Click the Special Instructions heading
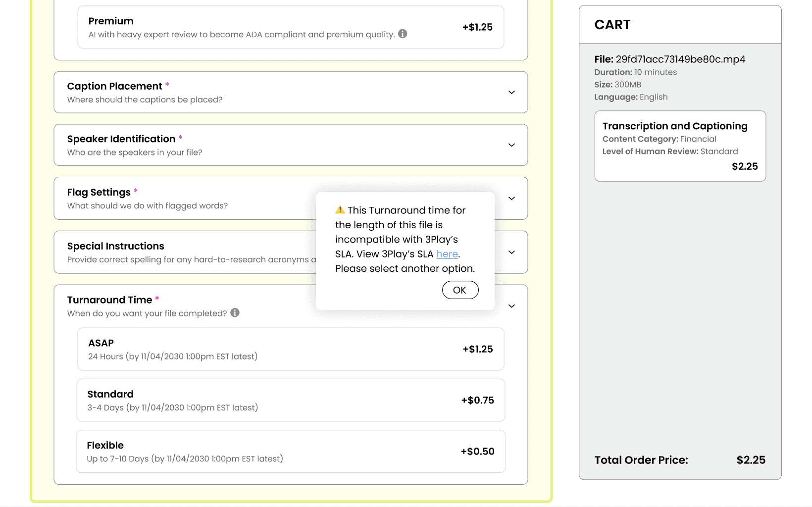812x507 pixels. (115, 246)
